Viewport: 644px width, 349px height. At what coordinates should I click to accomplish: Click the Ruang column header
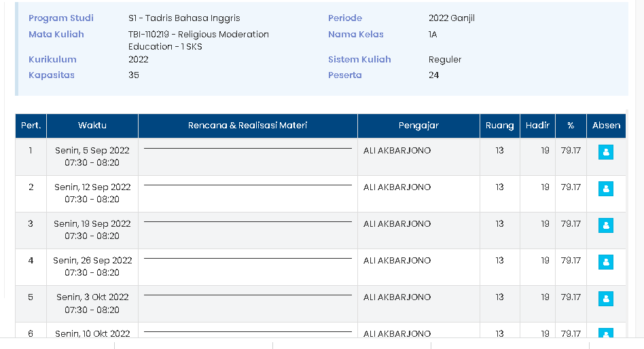500,126
